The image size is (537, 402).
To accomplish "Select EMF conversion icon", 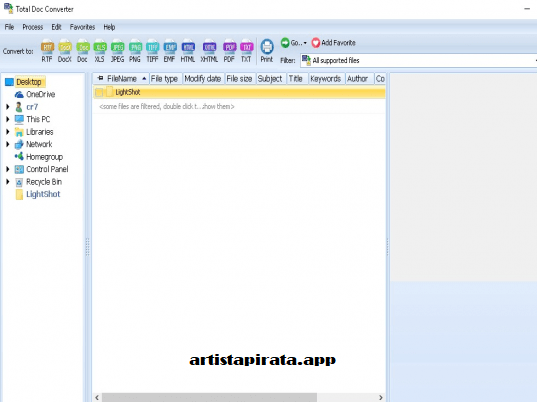I will pos(170,51).
